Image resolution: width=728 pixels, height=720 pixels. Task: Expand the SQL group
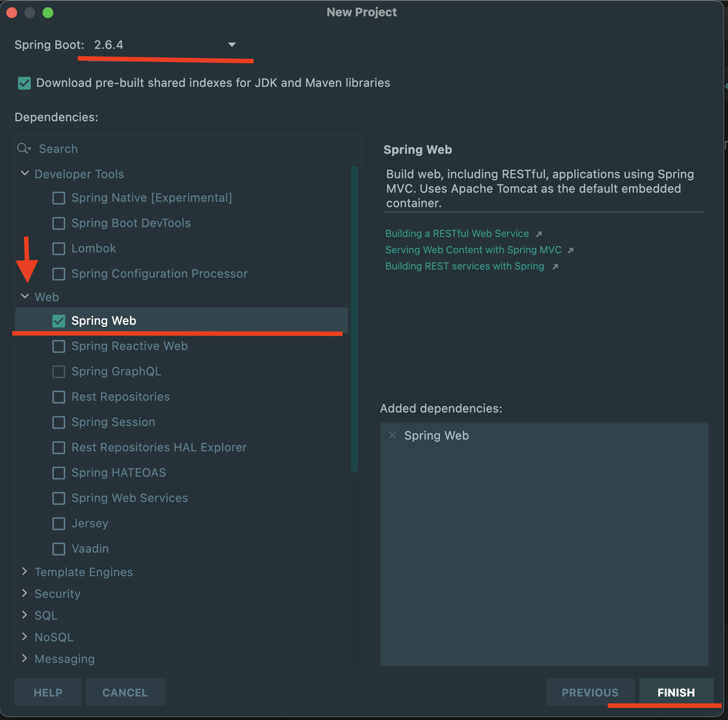pos(25,615)
